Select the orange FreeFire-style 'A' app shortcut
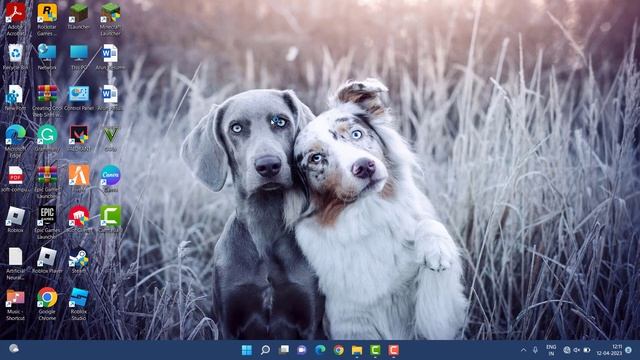Screen dimensions: 640x360 pos(79,179)
